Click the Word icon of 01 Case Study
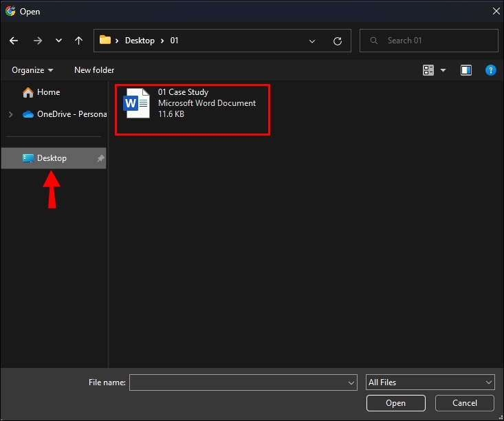 click(136, 103)
